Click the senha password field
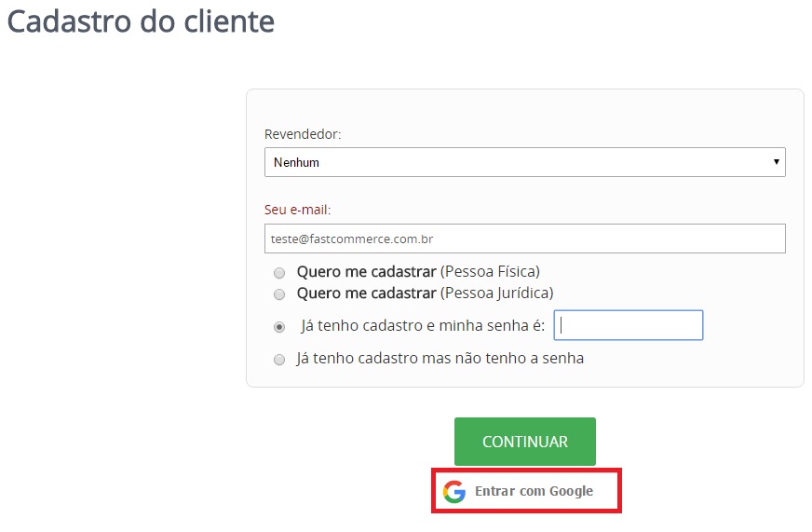Screen dimensions: 812x532 click(x=629, y=325)
